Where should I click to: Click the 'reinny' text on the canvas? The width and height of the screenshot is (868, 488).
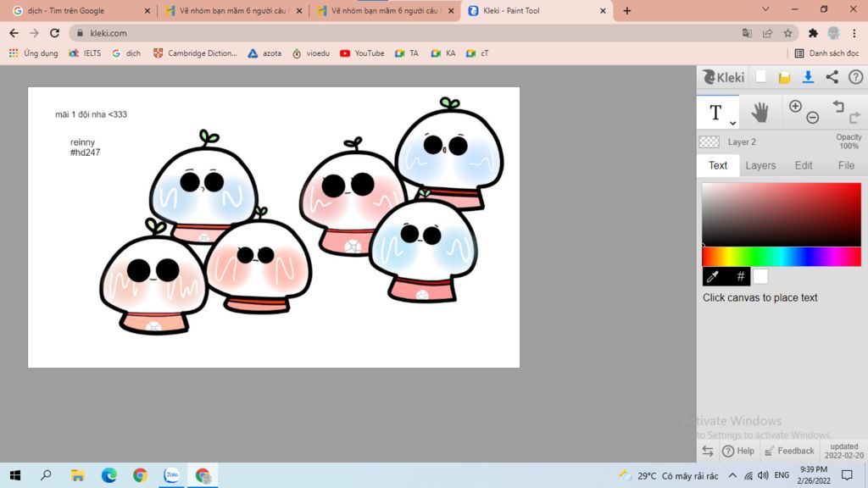point(82,142)
